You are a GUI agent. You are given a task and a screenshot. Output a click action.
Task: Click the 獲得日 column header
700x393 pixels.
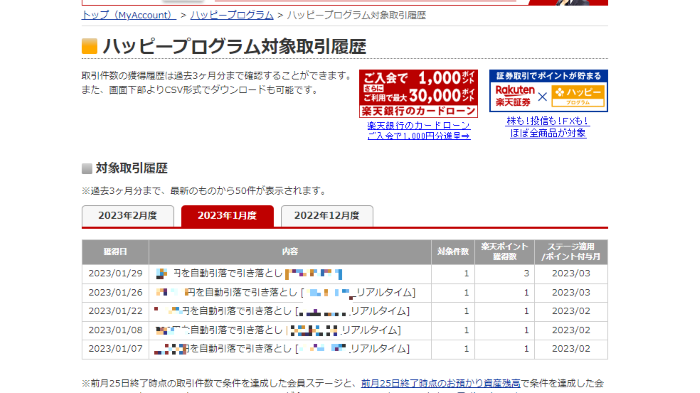click(x=115, y=252)
